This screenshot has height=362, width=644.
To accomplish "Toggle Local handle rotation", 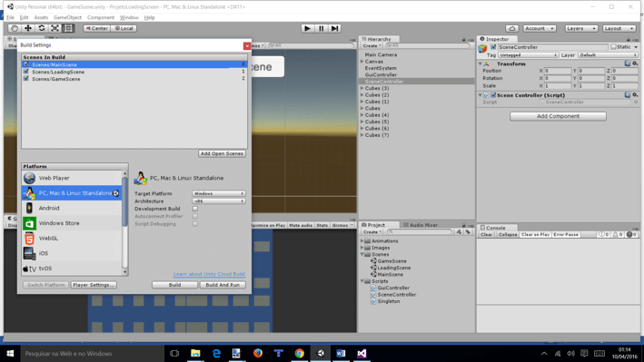I will 124,28.
